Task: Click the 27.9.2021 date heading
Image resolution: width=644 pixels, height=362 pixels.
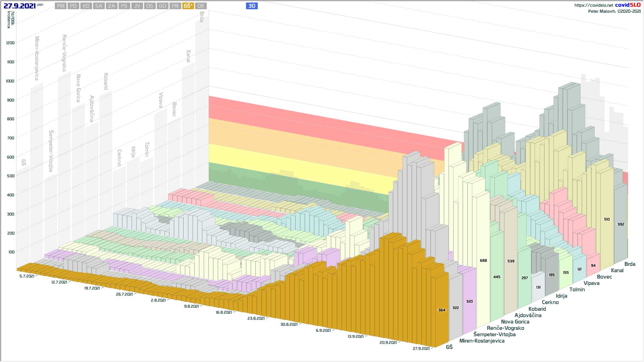Action: click(x=19, y=6)
